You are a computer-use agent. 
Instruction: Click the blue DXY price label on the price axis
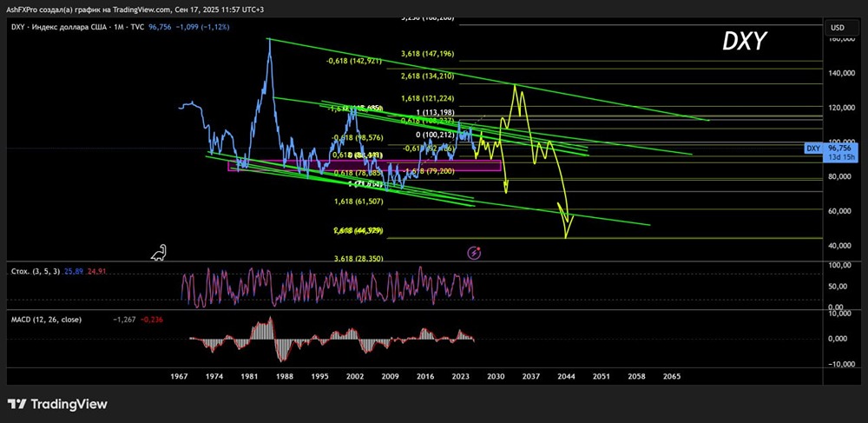coord(812,148)
